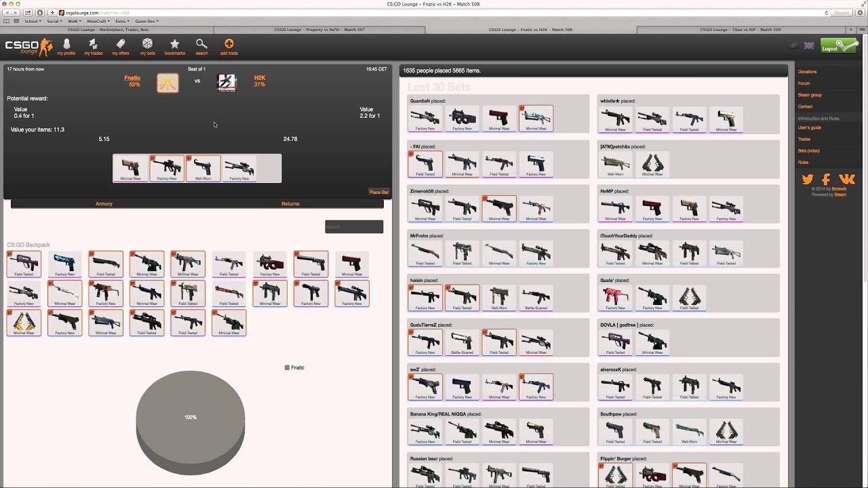Click the Fnatic pie chart slice
Screen dimensions: 868x488
point(191,422)
